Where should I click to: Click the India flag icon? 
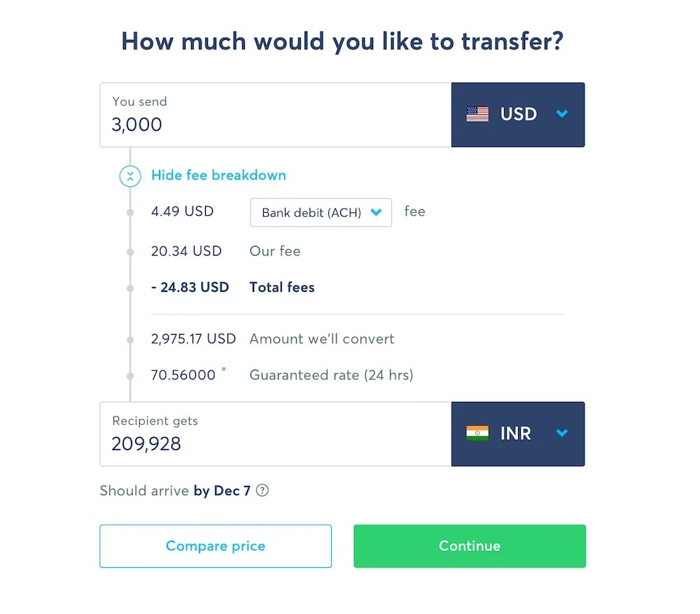coord(477,433)
